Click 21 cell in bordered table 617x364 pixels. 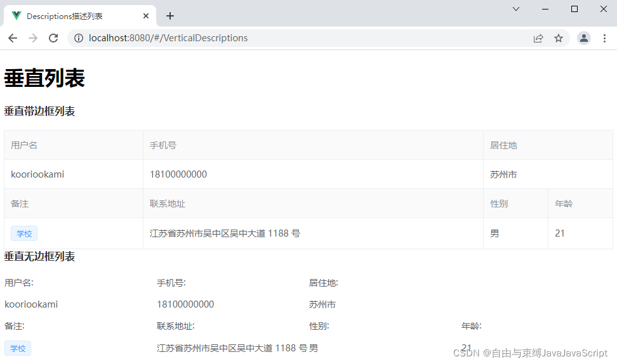click(580, 233)
